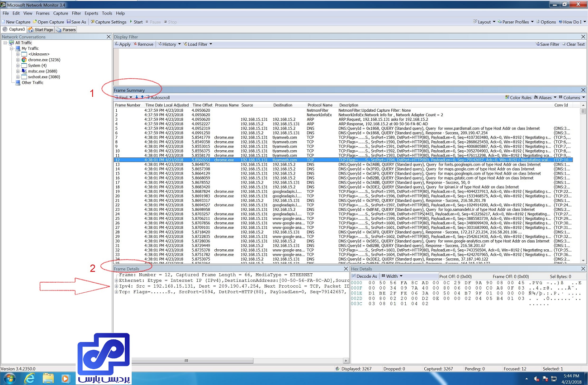Open the Frames menu

pyautogui.click(x=43, y=14)
